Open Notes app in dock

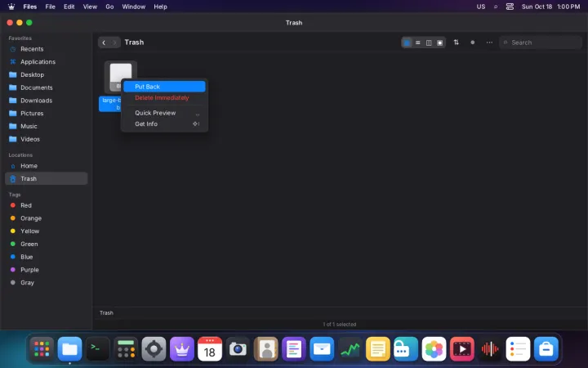[x=377, y=349]
